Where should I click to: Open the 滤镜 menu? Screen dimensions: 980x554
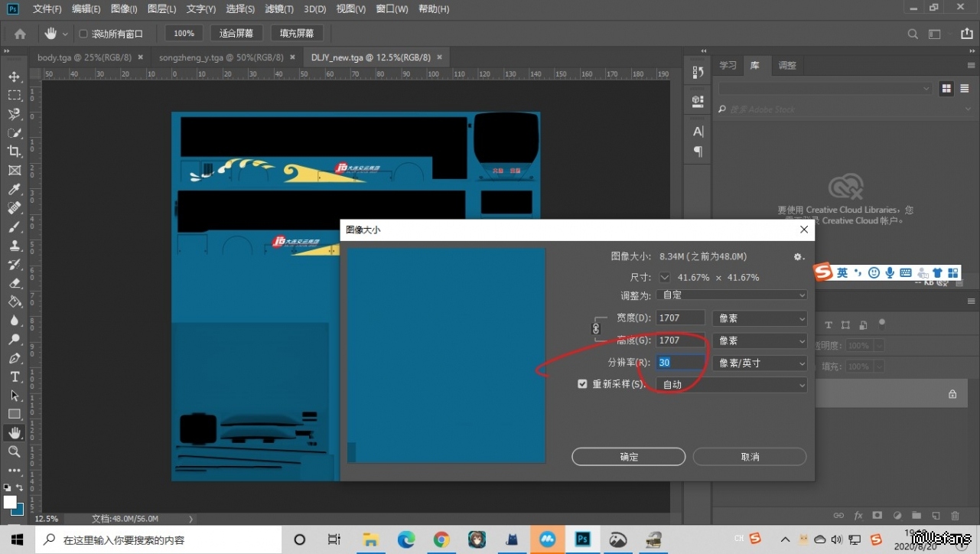point(278,9)
